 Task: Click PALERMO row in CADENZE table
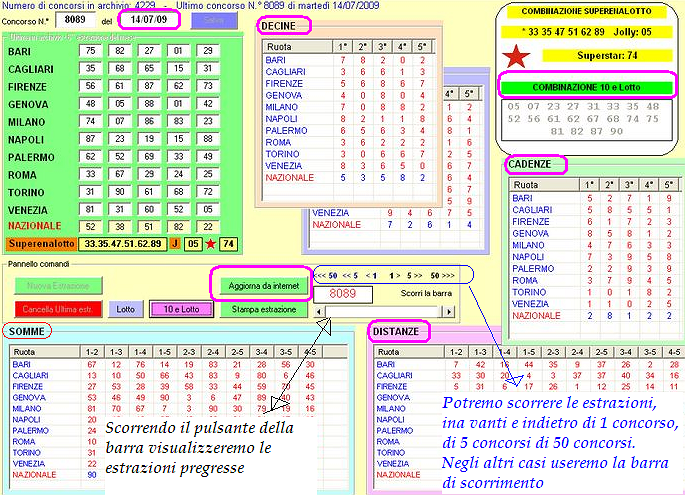[594, 269]
